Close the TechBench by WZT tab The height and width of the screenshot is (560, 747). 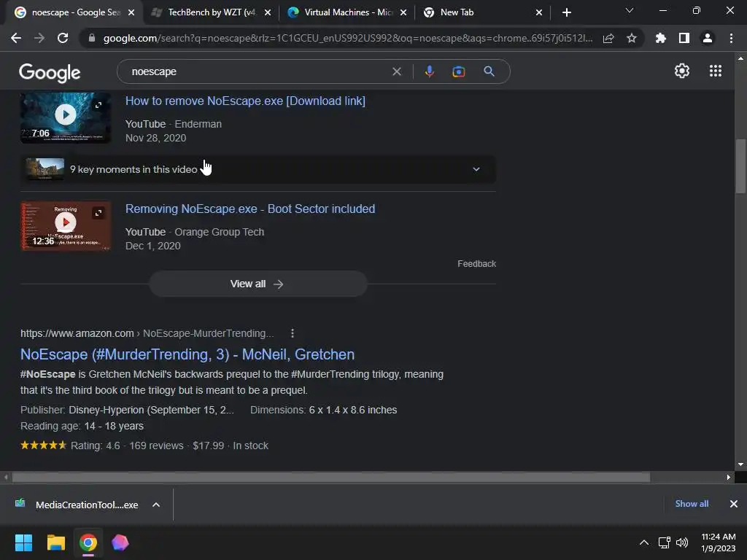(x=268, y=12)
